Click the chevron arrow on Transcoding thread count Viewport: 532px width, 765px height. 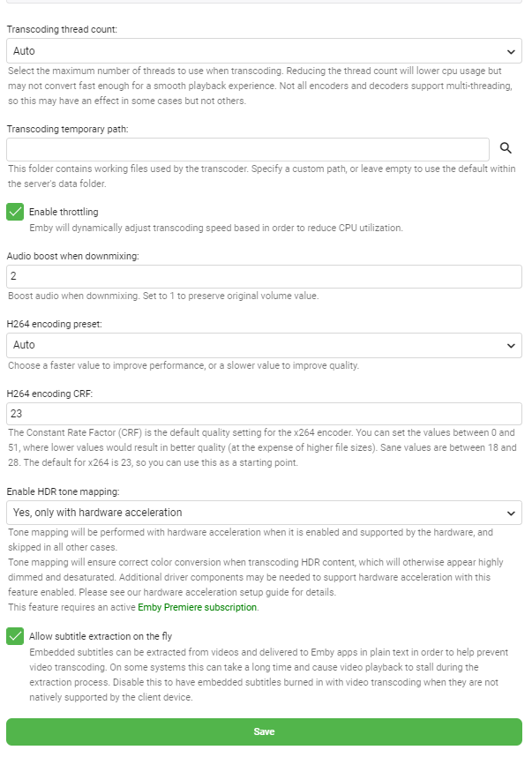[x=511, y=51]
